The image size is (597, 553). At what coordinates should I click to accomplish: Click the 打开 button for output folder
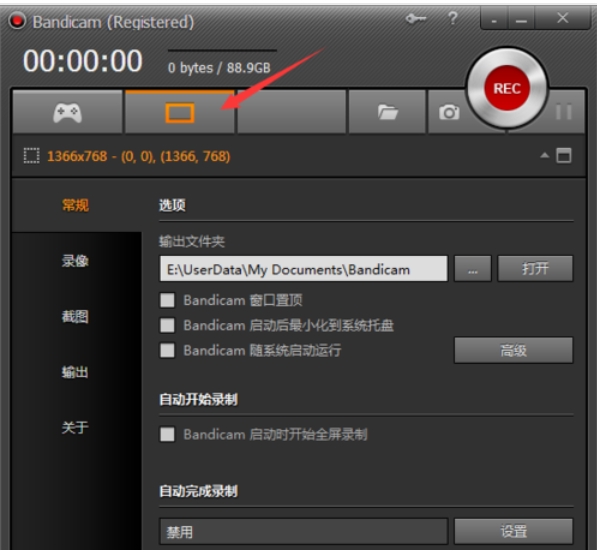535,269
